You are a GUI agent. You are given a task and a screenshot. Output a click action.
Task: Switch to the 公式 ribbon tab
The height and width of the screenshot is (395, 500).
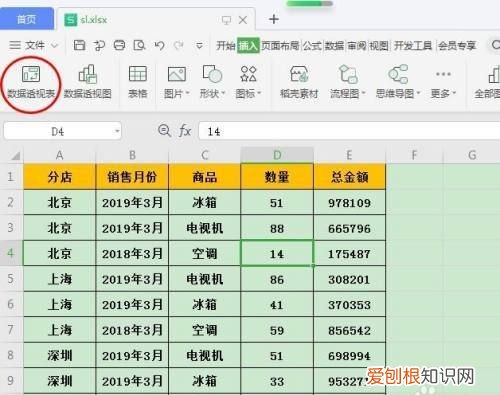point(312,46)
